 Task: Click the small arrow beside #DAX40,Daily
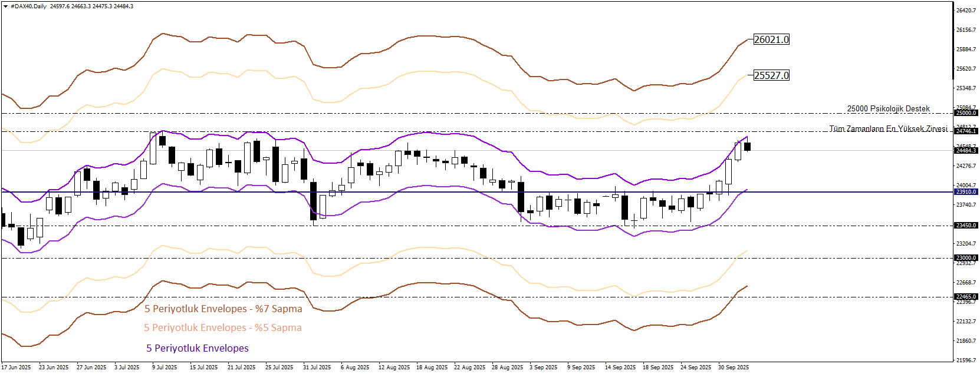[6, 6]
